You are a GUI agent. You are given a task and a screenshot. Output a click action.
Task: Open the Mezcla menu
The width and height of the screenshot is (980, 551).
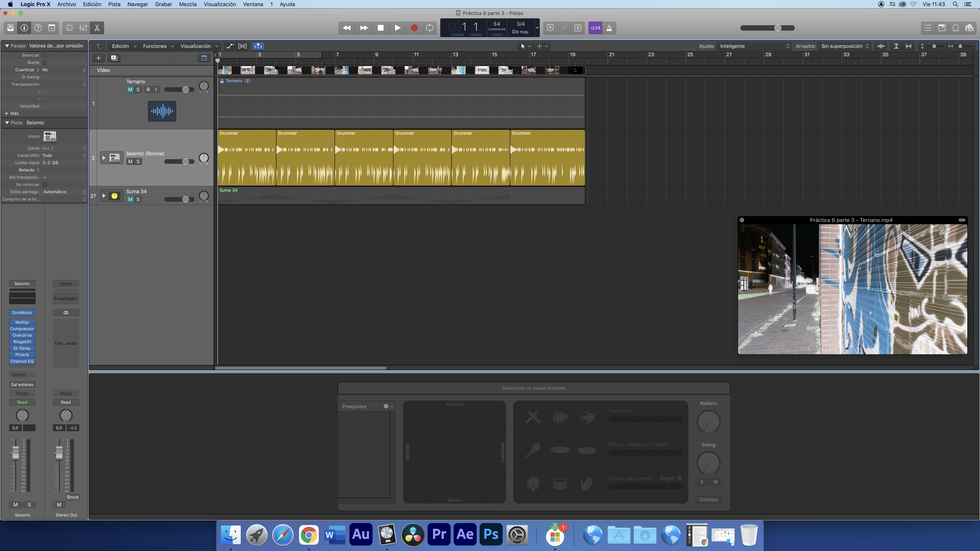click(x=188, y=4)
